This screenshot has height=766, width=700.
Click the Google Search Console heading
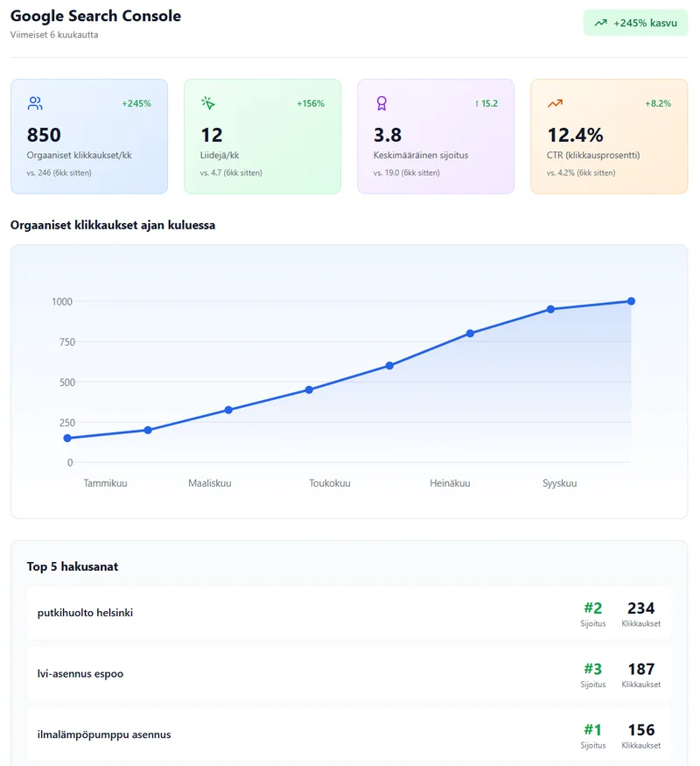click(x=95, y=16)
